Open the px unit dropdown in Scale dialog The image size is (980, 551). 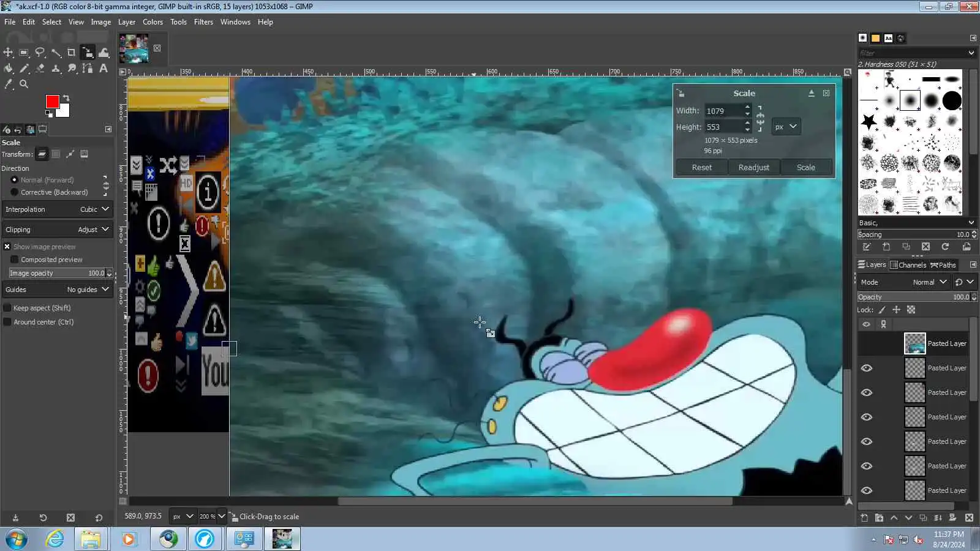(786, 127)
